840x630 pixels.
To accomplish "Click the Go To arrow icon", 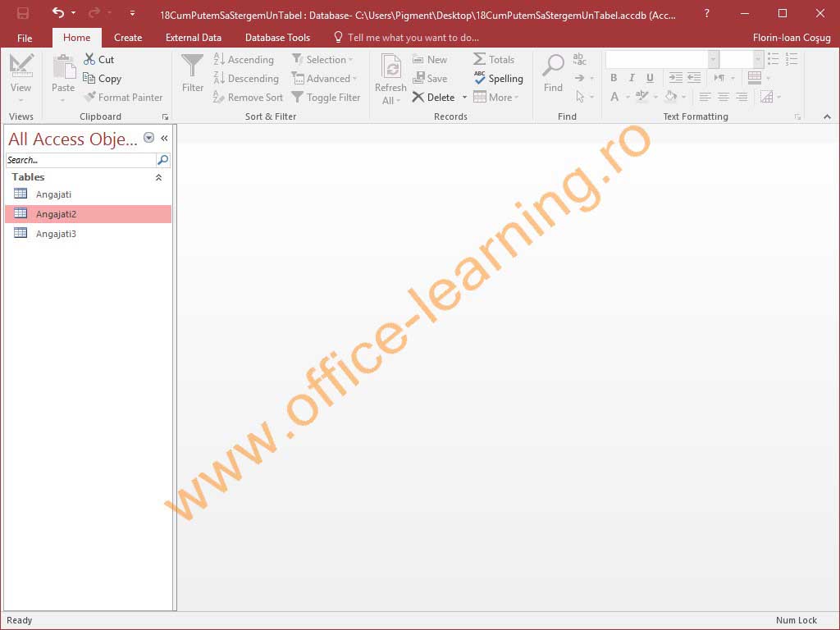I will coord(579,78).
